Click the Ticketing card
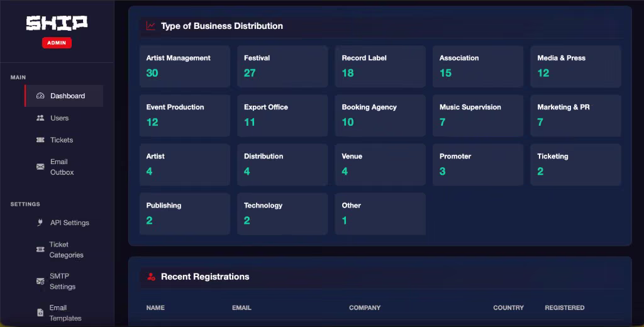The width and height of the screenshot is (644, 327). coord(576,165)
